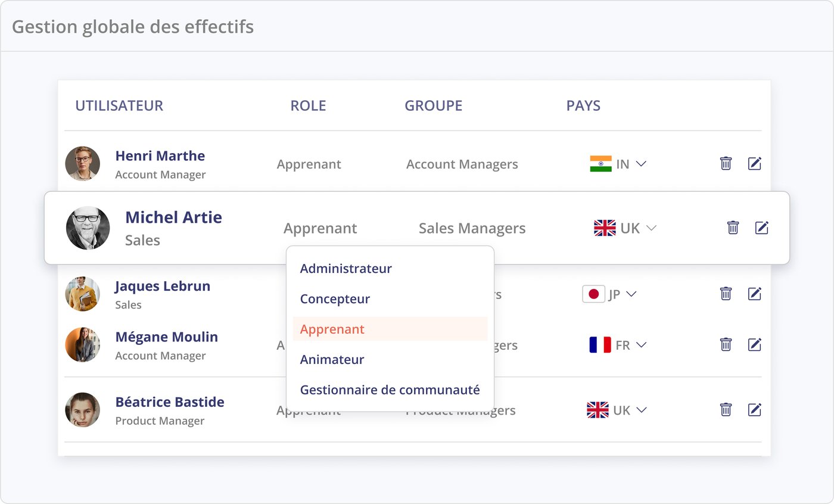Image resolution: width=834 pixels, height=504 pixels.
Task: Click Michel Artie's black-and-white avatar
Action: pos(88,228)
